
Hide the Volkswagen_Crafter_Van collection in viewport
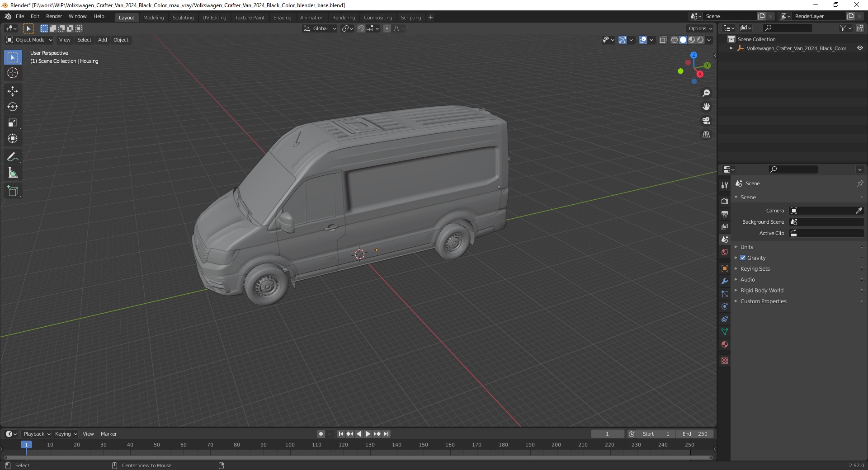coord(860,48)
